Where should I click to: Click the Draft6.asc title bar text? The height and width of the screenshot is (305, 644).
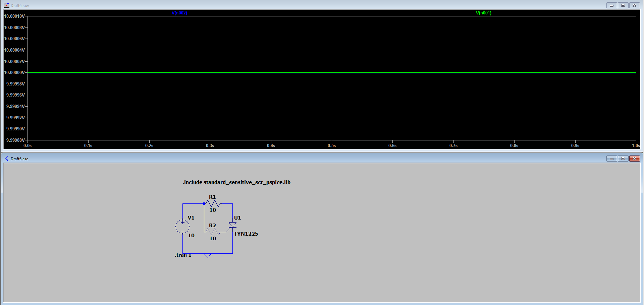tap(19, 159)
